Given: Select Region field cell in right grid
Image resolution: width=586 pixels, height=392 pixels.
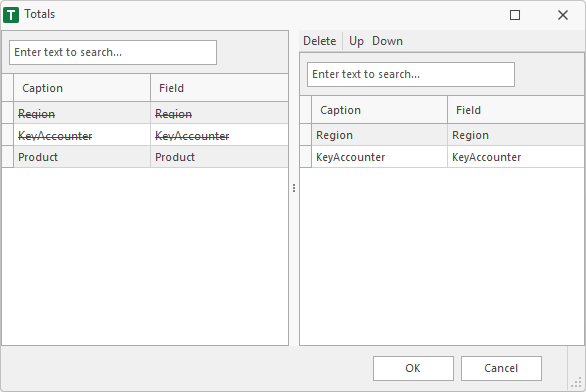Looking at the screenshot, I should (x=516, y=135).
